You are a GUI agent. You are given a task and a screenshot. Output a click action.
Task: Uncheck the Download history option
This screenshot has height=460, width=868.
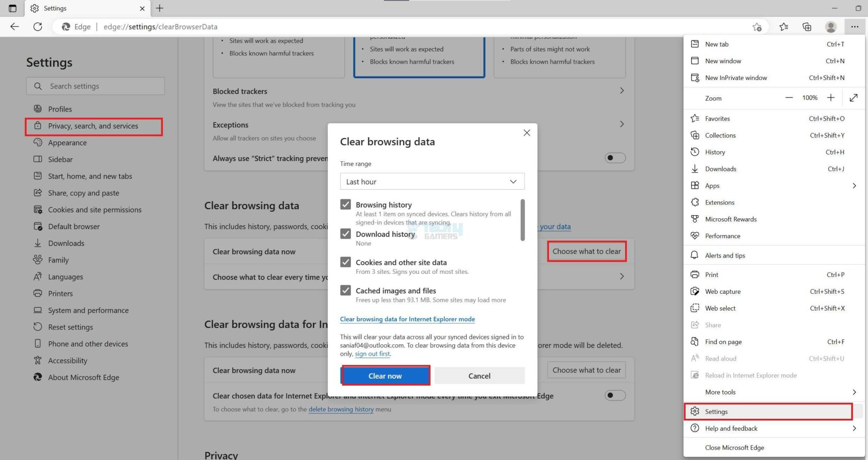[346, 234]
